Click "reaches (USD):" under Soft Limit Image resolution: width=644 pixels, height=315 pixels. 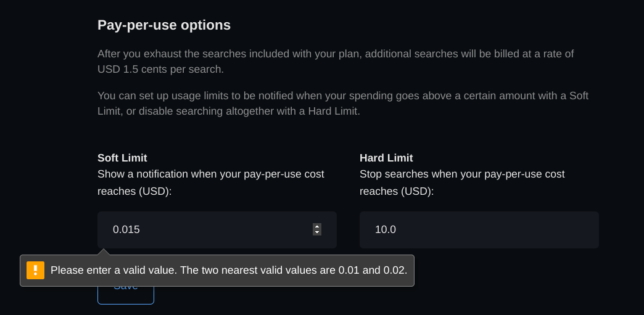pos(134,191)
